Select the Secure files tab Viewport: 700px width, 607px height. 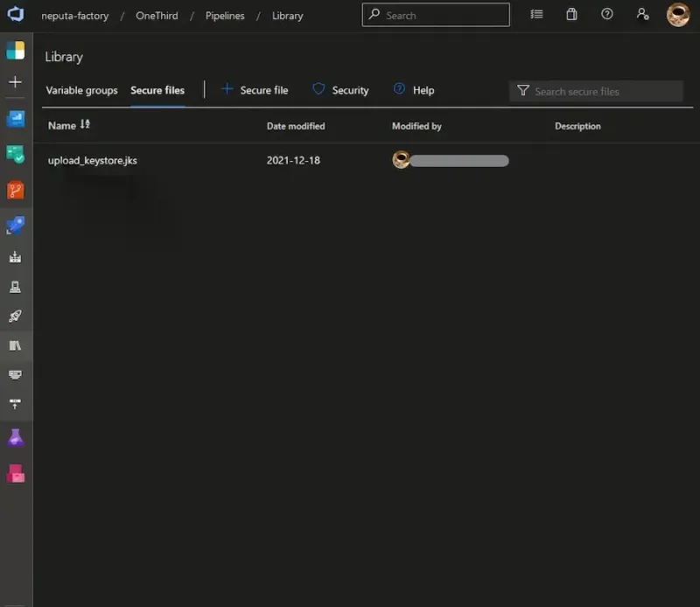point(157,90)
